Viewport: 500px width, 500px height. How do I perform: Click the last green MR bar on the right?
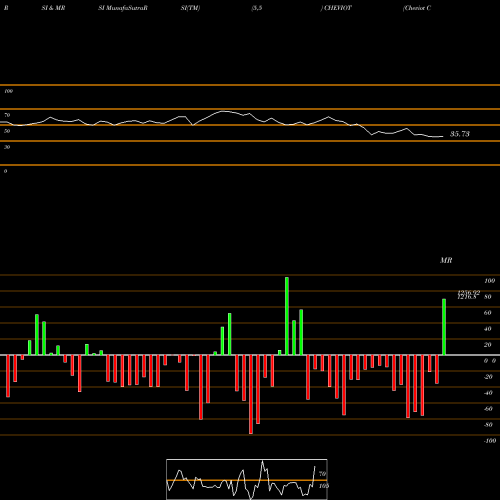444,327
